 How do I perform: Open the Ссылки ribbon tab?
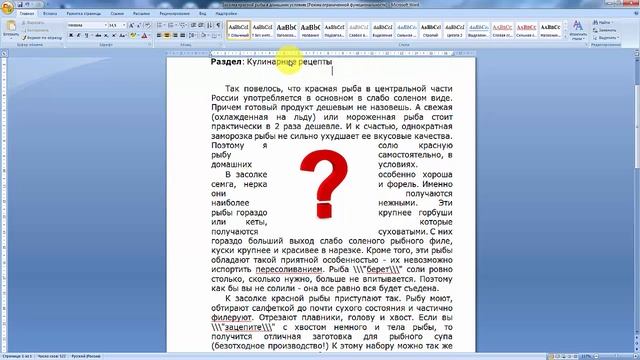pyautogui.click(x=117, y=13)
